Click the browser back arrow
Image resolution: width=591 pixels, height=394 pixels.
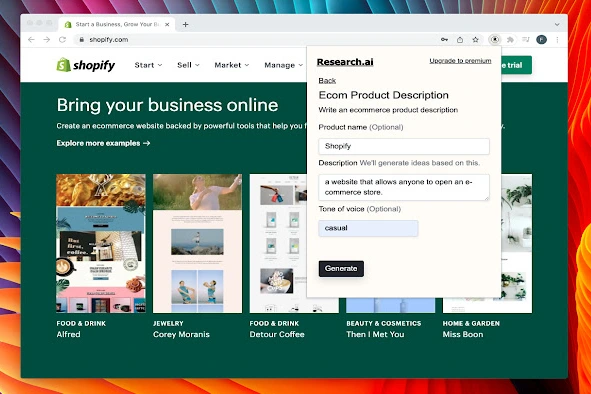click(31, 40)
